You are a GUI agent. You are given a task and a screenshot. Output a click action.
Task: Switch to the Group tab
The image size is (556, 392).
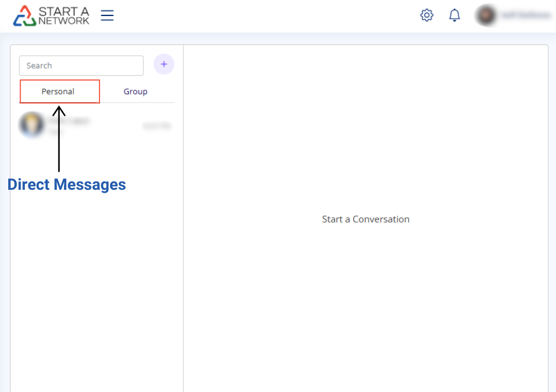click(x=135, y=92)
